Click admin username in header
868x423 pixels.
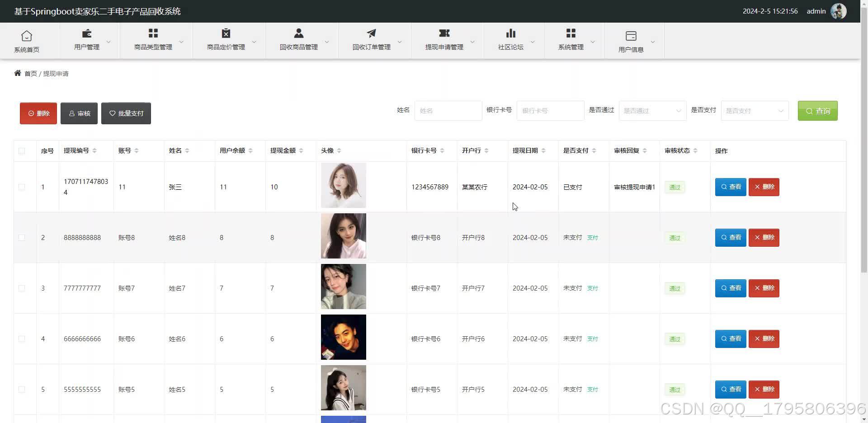coord(816,11)
